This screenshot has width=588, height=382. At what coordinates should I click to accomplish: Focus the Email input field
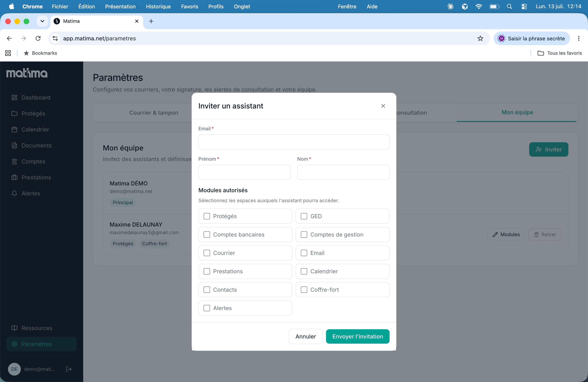[294, 142]
